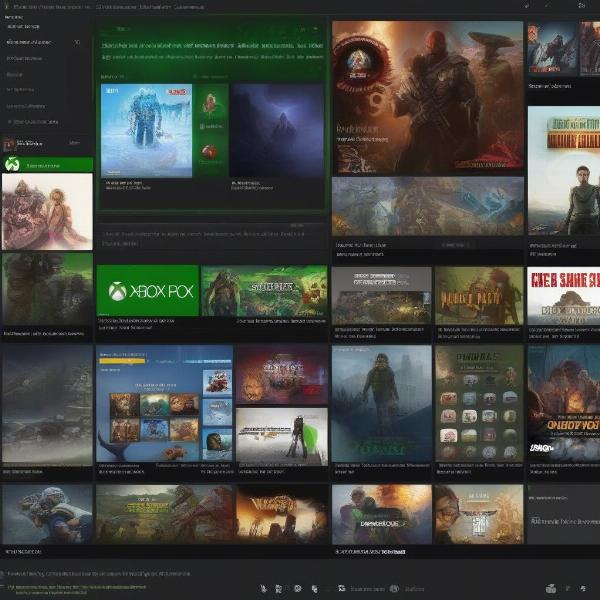Open the blue store-screen tile with game grid
This screenshot has width=600, height=600.
[x=164, y=403]
